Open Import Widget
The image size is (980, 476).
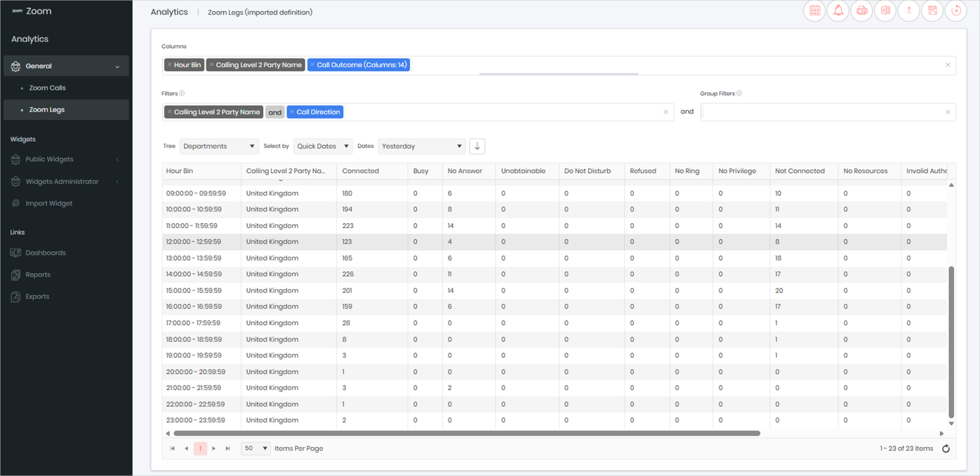(49, 203)
